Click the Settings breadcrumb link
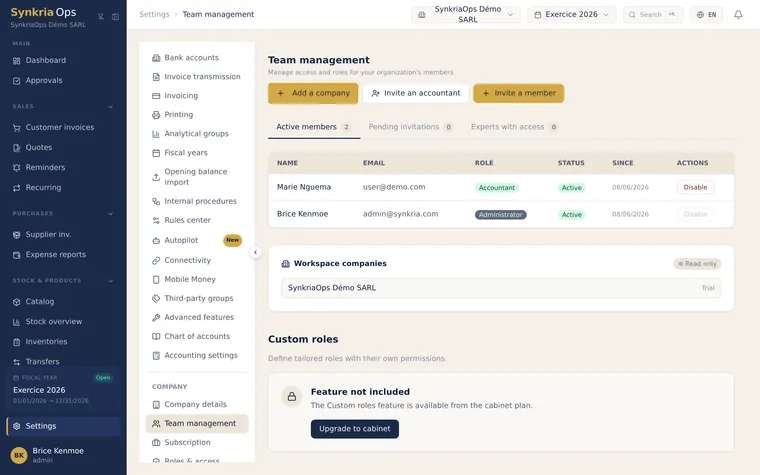The width and height of the screenshot is (760, 475). pyautogui.click(x=154, y=15)
